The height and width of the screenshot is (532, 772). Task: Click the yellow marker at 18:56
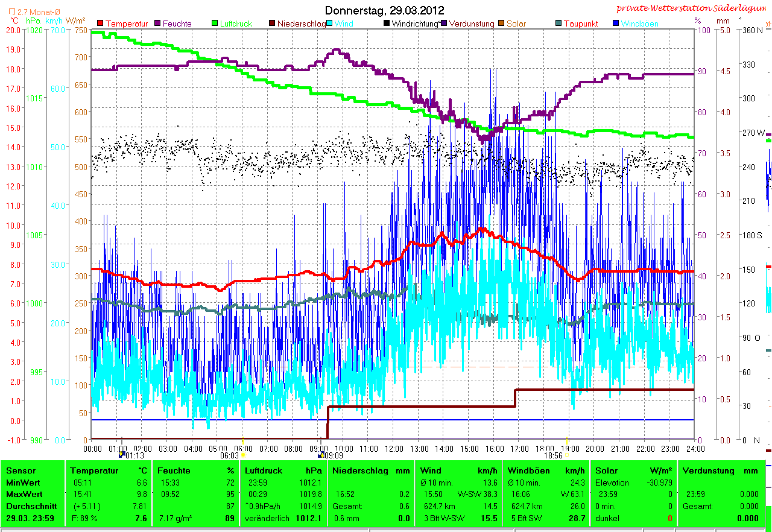pyautogui.click(x=567, y=454)
